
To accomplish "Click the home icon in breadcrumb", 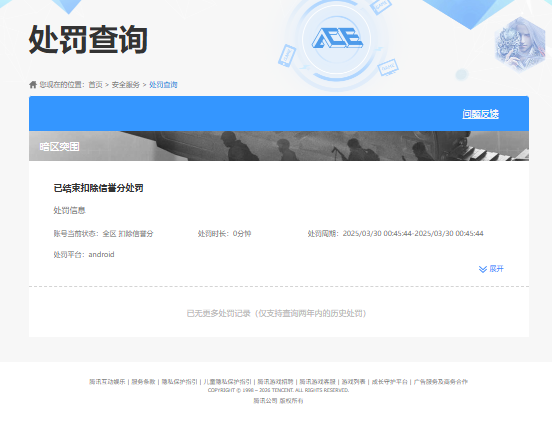I will coord(33,84).
